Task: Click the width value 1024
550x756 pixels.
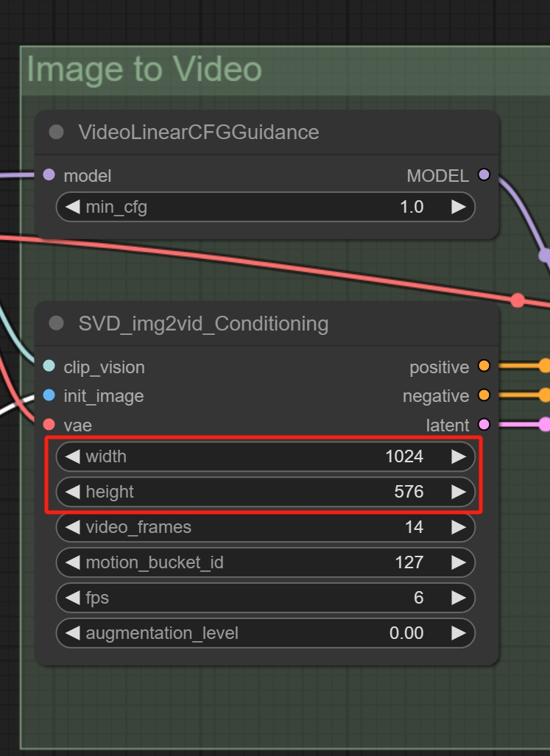Action: 404,456
